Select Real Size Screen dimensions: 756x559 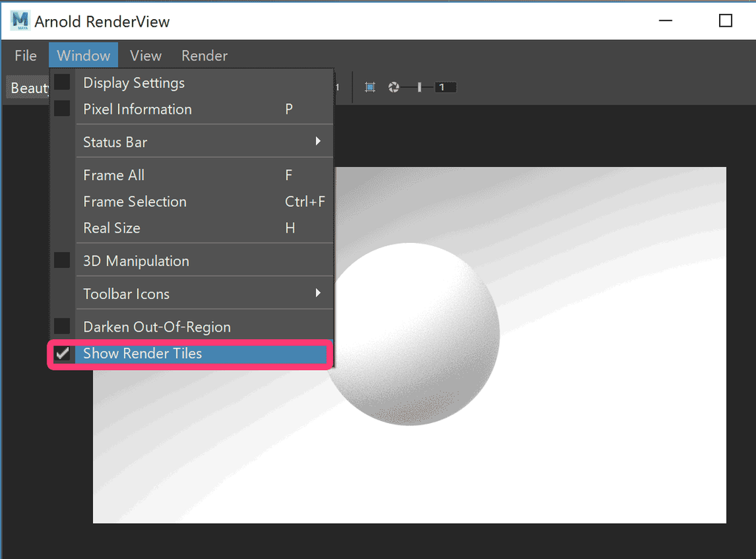coord(192,227)
